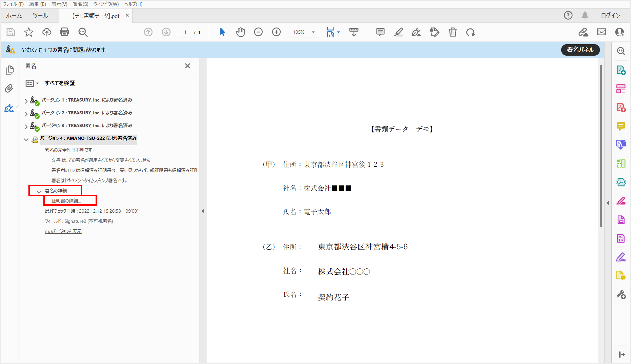Zoom in with the plus icon
Image resolution: width=631 pixels, height=364 pixels.
276,32
